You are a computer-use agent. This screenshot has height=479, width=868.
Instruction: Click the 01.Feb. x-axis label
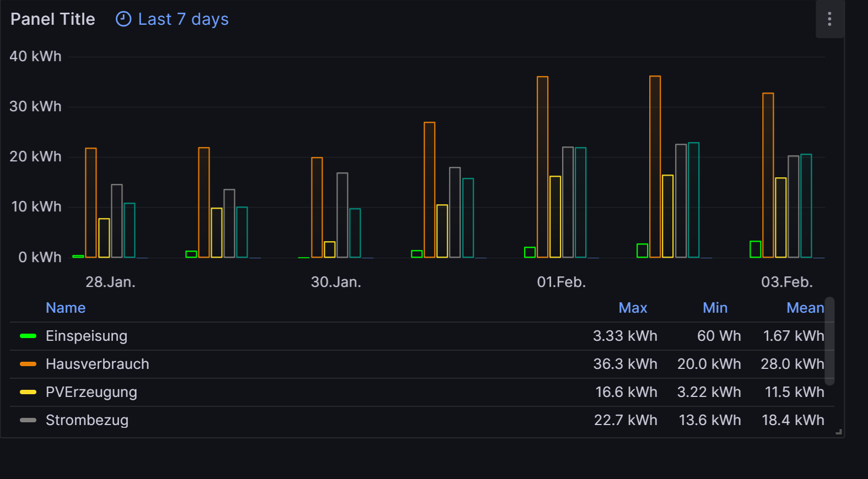(562, 282)
